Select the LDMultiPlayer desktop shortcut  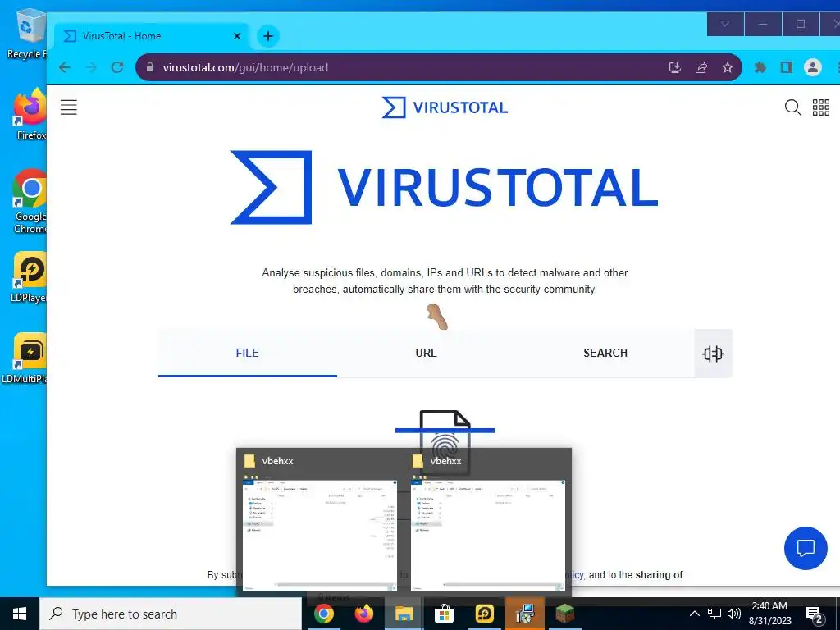pyautogui.click(x=25, y=359)
